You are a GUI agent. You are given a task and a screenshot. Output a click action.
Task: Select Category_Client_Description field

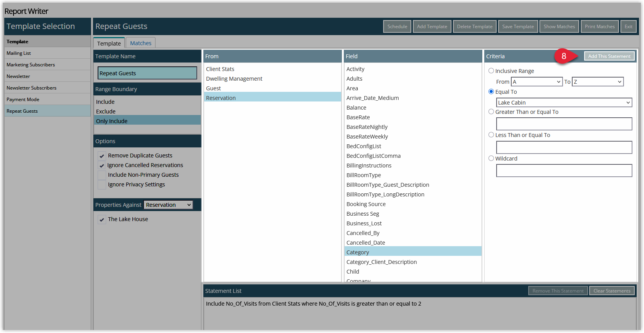[413, 262]
